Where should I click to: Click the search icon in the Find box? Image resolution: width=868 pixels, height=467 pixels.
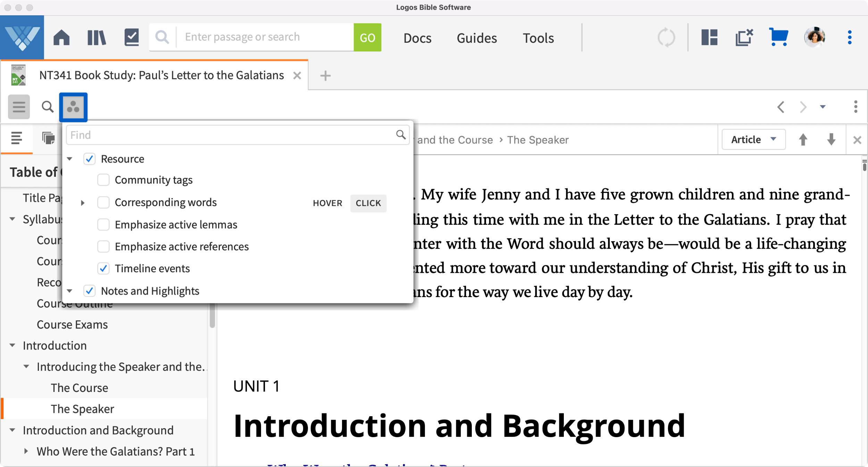tap(401, 135)
